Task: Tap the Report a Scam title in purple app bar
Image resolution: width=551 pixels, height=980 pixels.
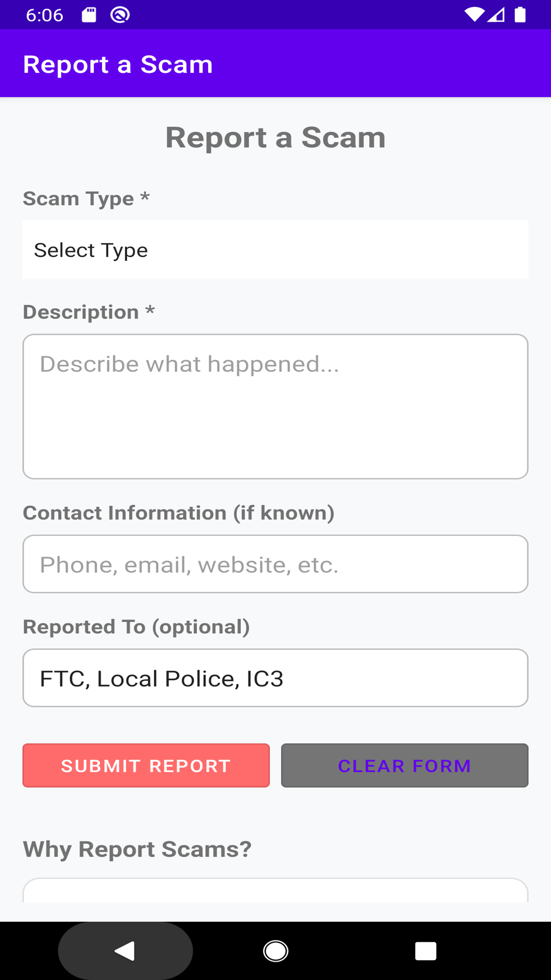Action: click(x=118, y=64)
